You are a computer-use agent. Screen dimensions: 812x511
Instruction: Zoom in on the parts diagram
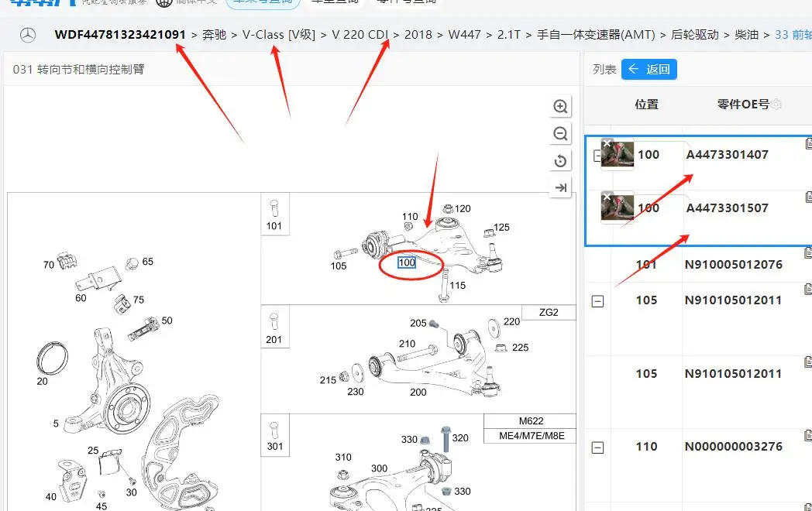560,107
